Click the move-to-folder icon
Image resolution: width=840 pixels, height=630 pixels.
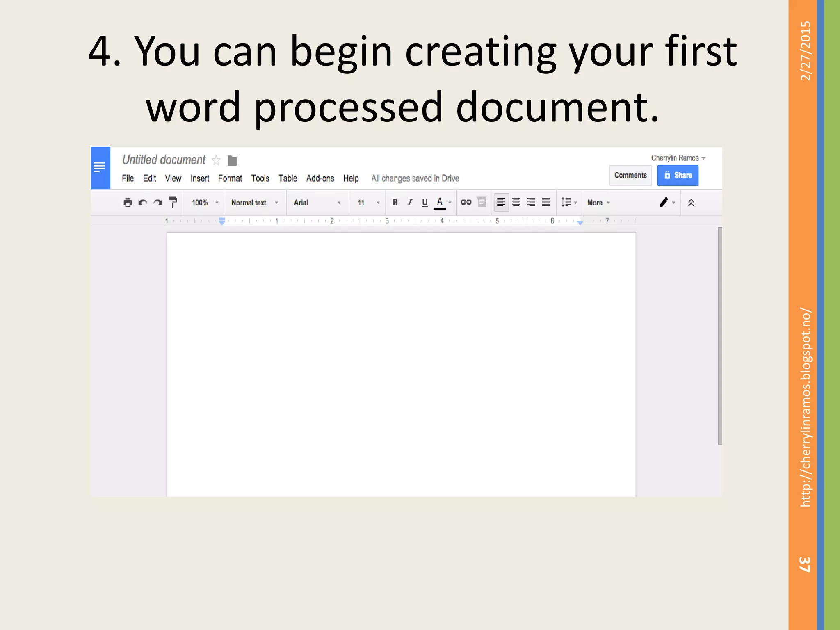232,160
